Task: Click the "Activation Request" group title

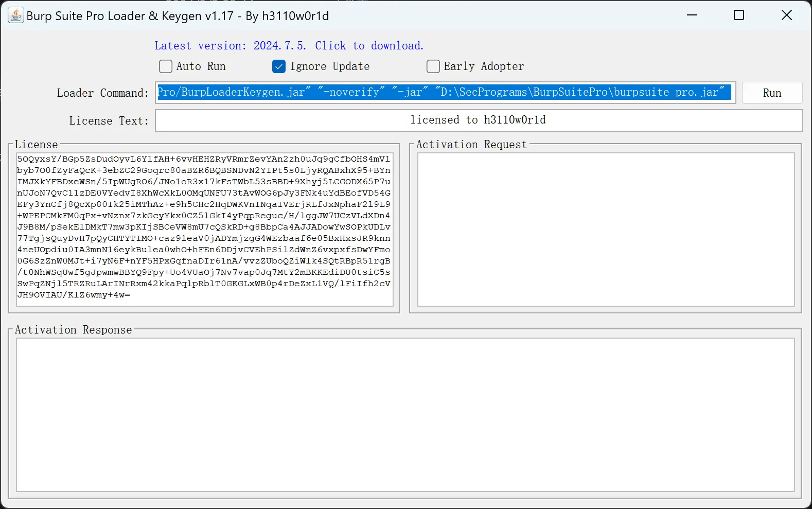Action: [x=471, y=145]
